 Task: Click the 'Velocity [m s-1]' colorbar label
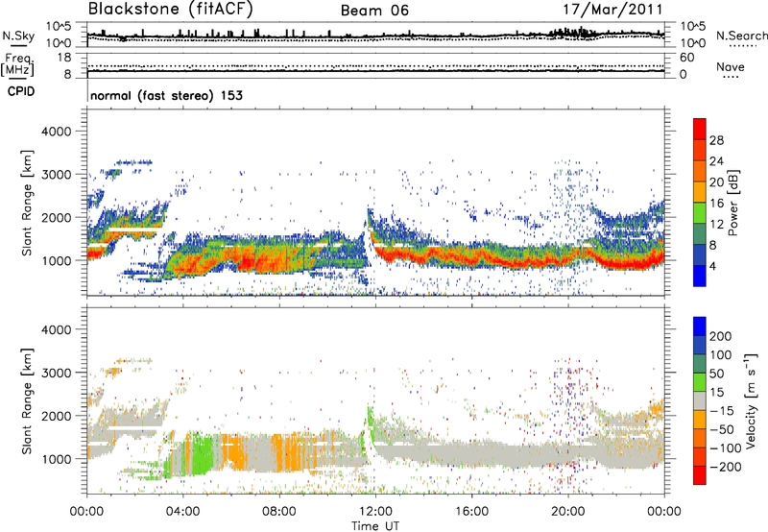coord(751,400)
